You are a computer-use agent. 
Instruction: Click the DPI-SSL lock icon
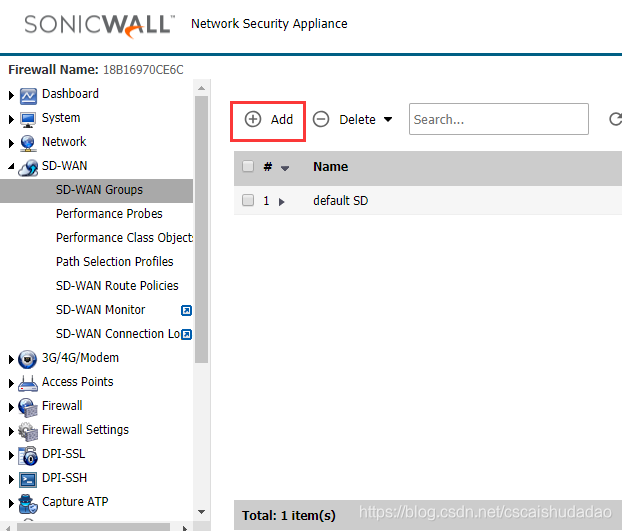pos(29,456)
